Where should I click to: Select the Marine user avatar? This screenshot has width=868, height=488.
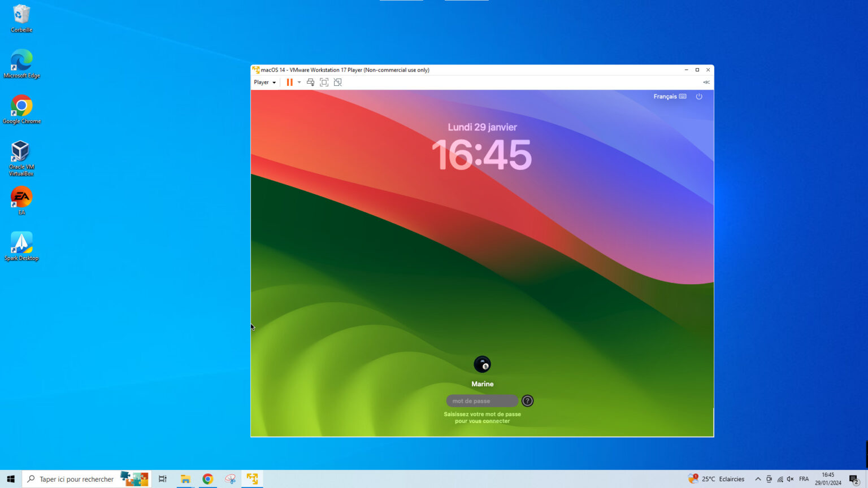pos(482,364)
